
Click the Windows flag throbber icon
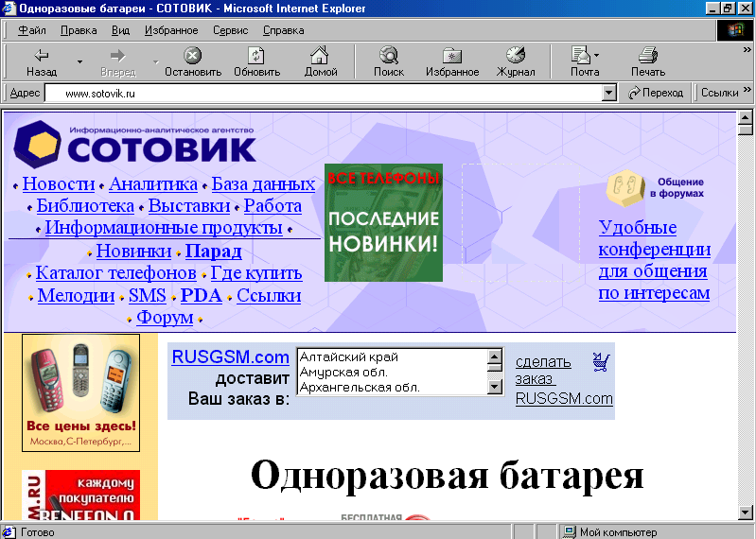[x=735, y=30]
